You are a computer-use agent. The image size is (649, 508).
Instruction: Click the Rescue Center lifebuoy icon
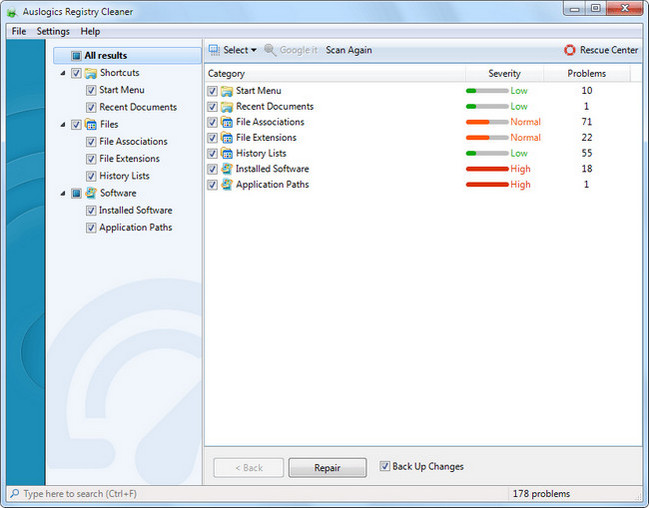[570, 50]
